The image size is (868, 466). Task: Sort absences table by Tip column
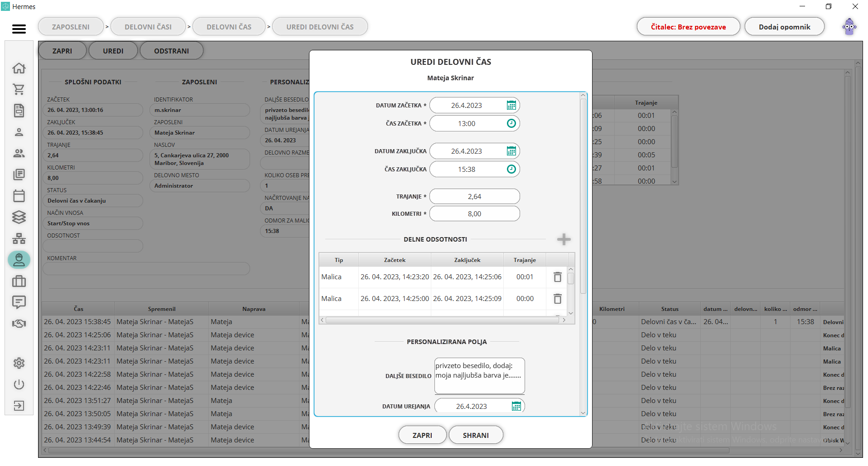pyautogui.click(x=339, y=260)
